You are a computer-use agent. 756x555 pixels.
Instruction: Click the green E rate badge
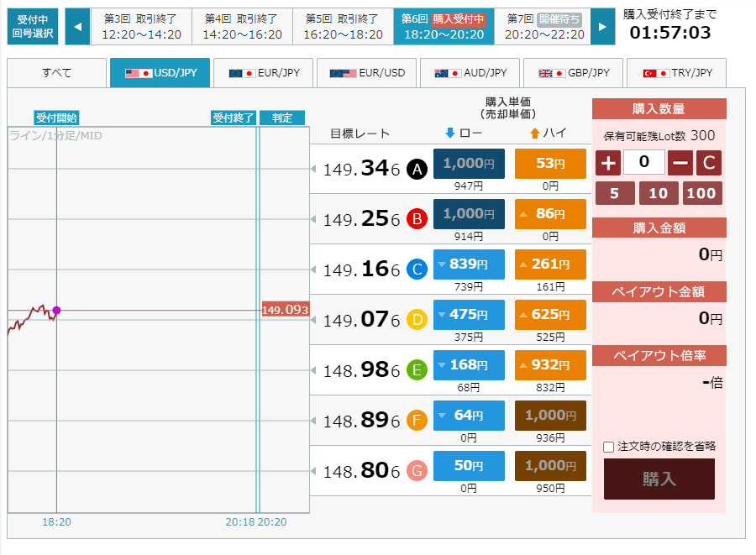[x=417, y=370]
